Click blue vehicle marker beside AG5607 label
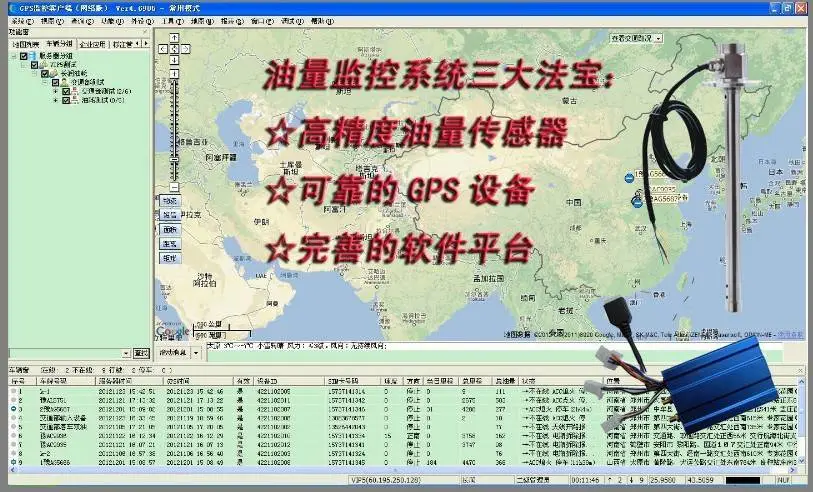This screenshot has width=813, height=492. (637, 203)
